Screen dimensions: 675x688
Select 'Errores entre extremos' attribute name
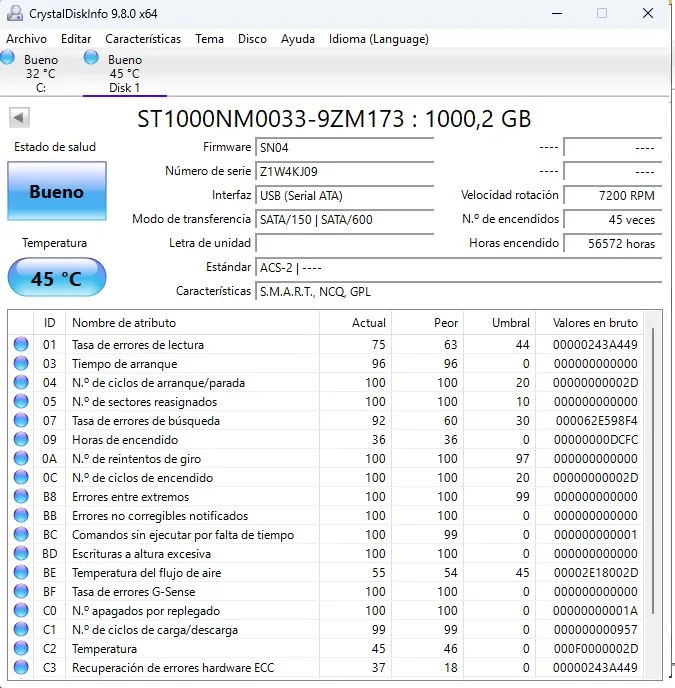point(130,497)
